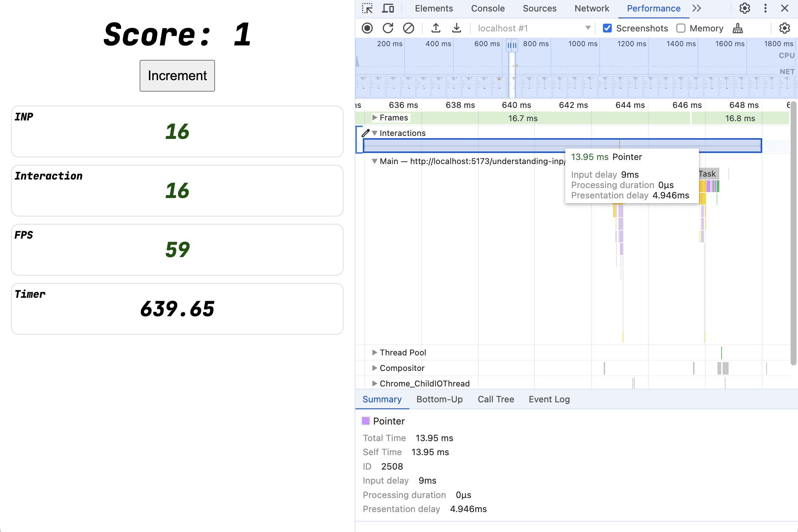The width and height of the screenshot is (798, 532).
Task: Toggle the Screenshots checkbox on
Action: pyautogui.click(x=608, y=28)
